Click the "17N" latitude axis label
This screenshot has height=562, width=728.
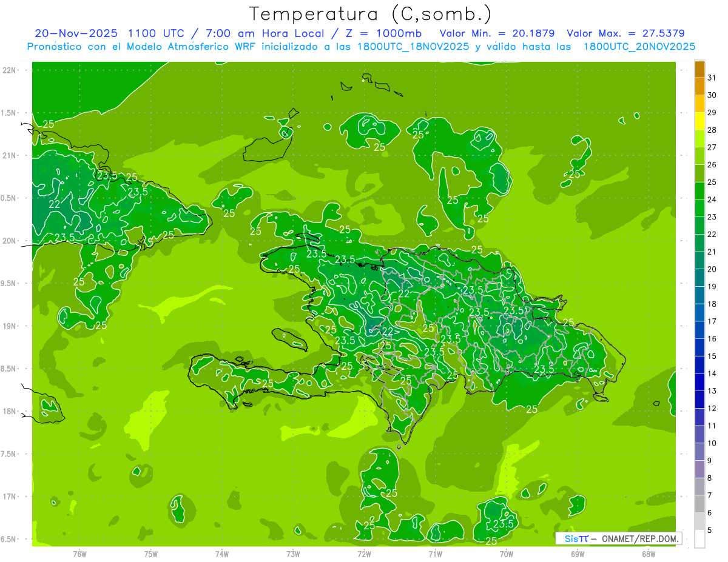pyautogui.click(x=10, y=497)
